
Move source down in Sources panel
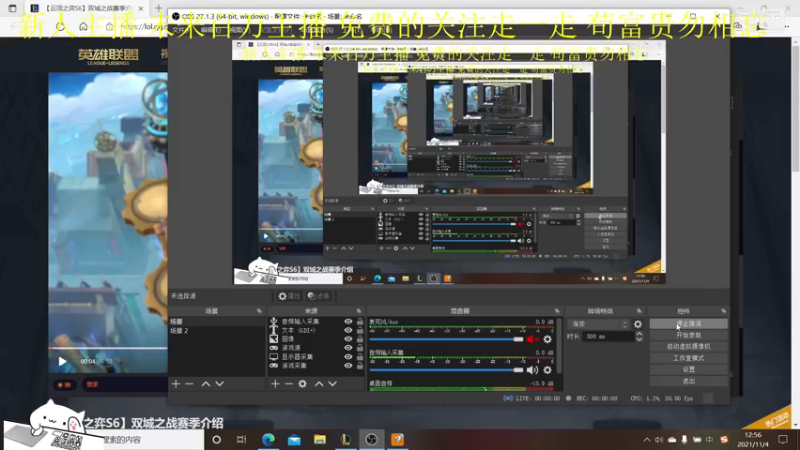pyautogui.click(x=333, y=384)
